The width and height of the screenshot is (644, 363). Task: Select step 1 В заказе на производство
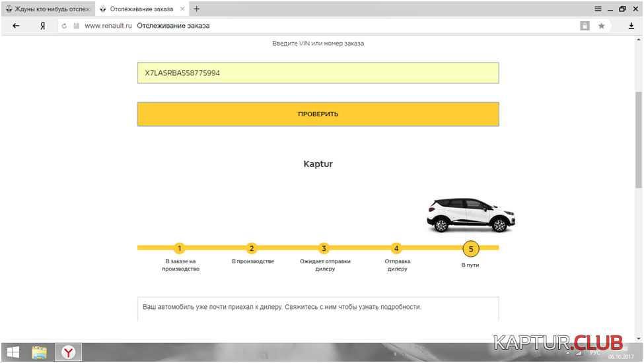click(x=180, y=248)
